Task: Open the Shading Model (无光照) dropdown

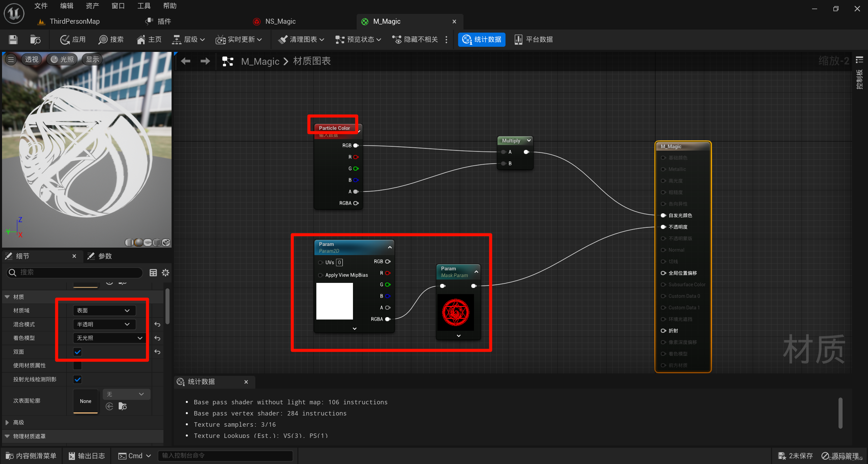Action: [x=109, y=338]
